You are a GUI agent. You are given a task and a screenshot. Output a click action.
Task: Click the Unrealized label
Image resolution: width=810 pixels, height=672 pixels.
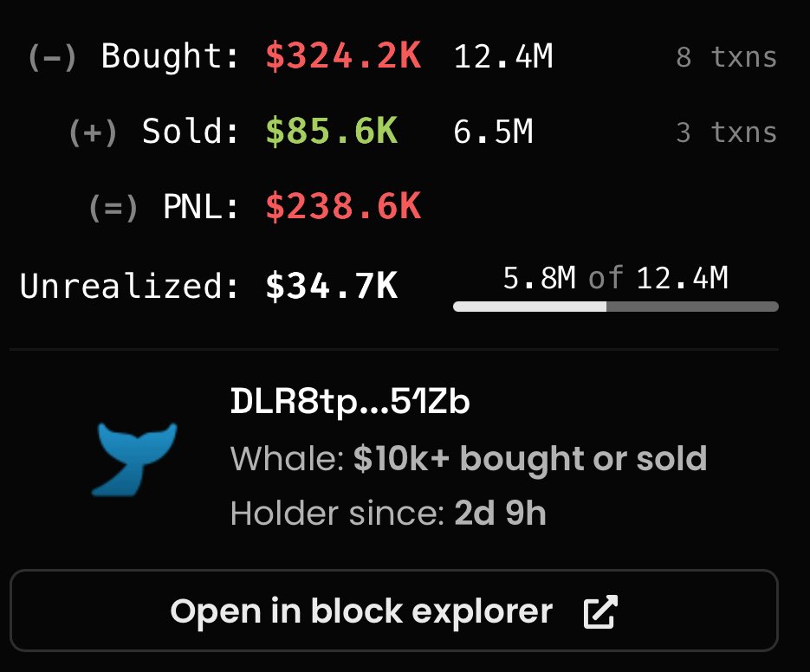point(130,286)
